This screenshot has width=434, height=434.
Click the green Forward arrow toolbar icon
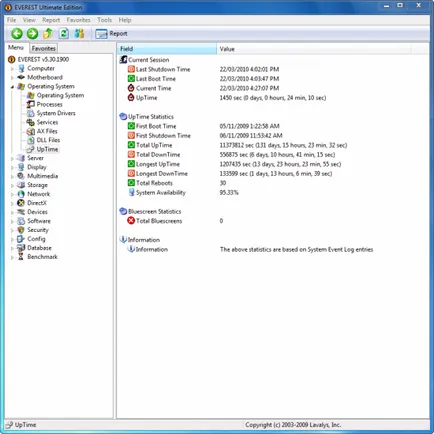coord(32,33)
